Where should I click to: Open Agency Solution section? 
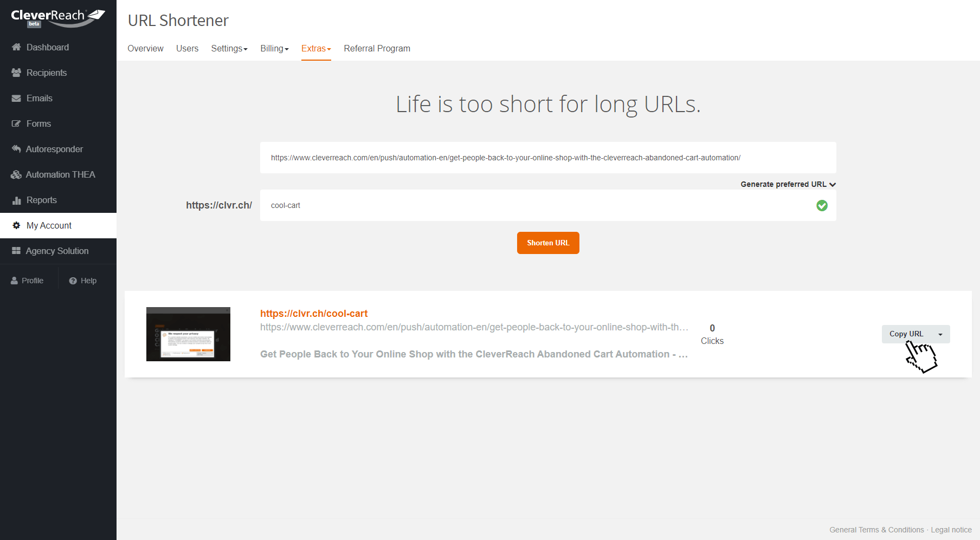click(x=58, y=251)
